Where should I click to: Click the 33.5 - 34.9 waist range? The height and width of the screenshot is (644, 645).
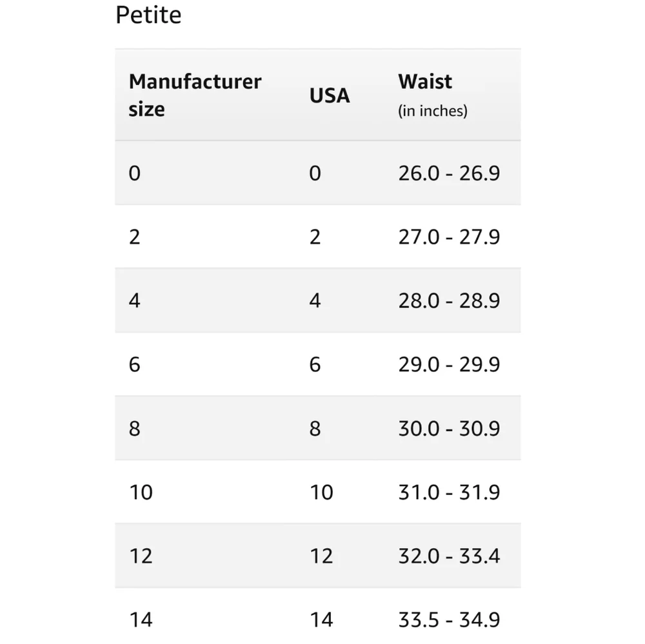(x=449, y=620)
